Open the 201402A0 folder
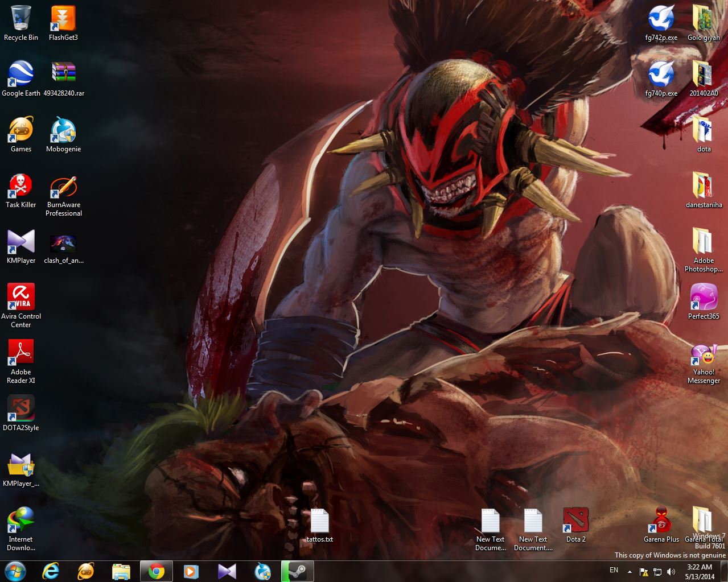728x582 pixels. coord(704,79)
